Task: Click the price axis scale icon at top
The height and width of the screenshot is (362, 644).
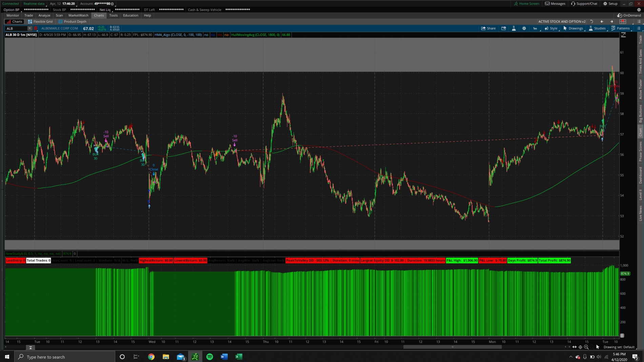Action: pyautogui.click(x=623, y=35)
